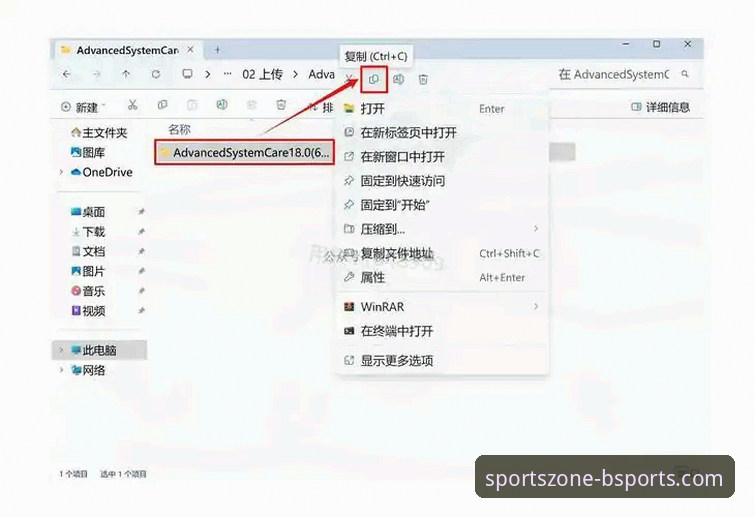Expand the WinRAR submenu arrow

(x=536, y=306)
